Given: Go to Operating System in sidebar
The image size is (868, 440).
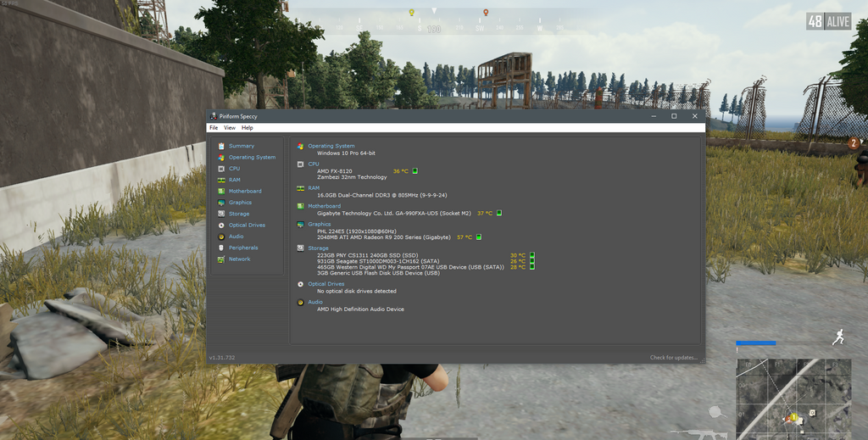Looking at the screenshot, I should tap(252, 157).
